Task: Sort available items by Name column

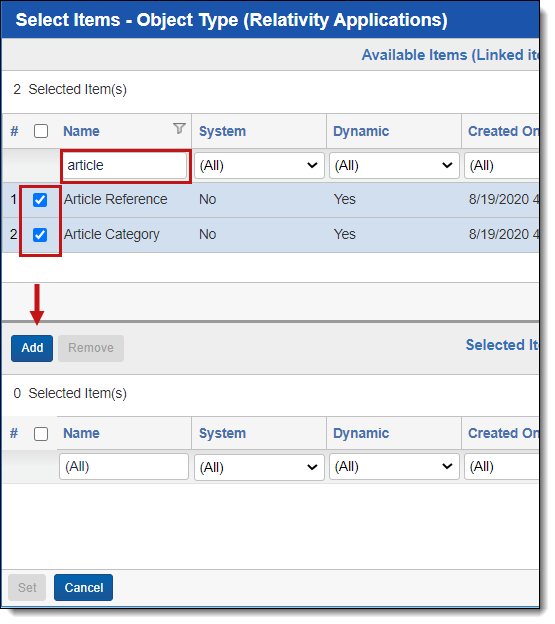Action: tap(81, 131)
